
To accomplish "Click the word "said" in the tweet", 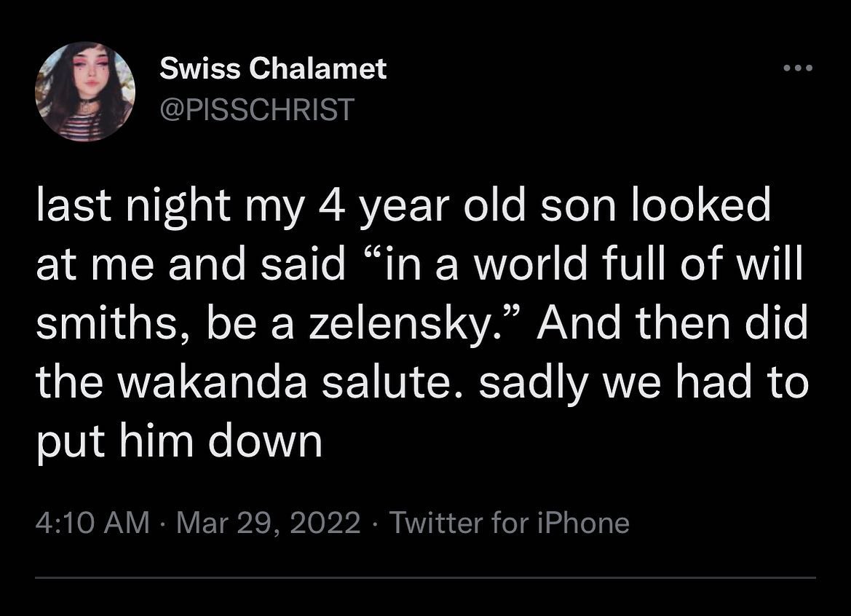I will coord(310,266).
